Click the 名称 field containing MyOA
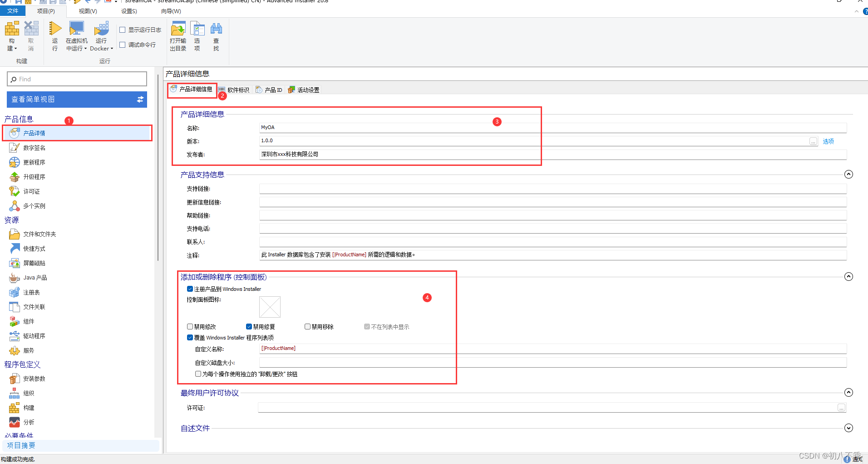The height and width of the screenshot is (464, 868). (x=553, y=128)
